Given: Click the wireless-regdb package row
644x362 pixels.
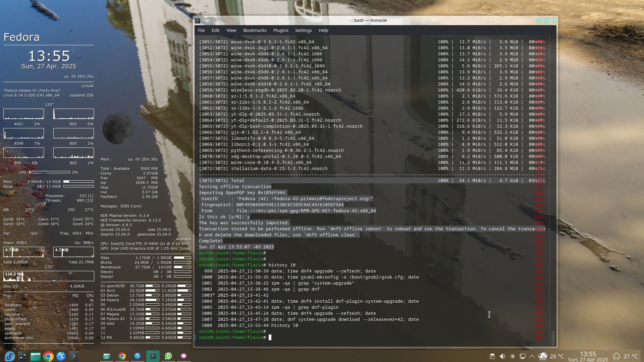Looking at the screenshot, I should click(x=372, y=90).
